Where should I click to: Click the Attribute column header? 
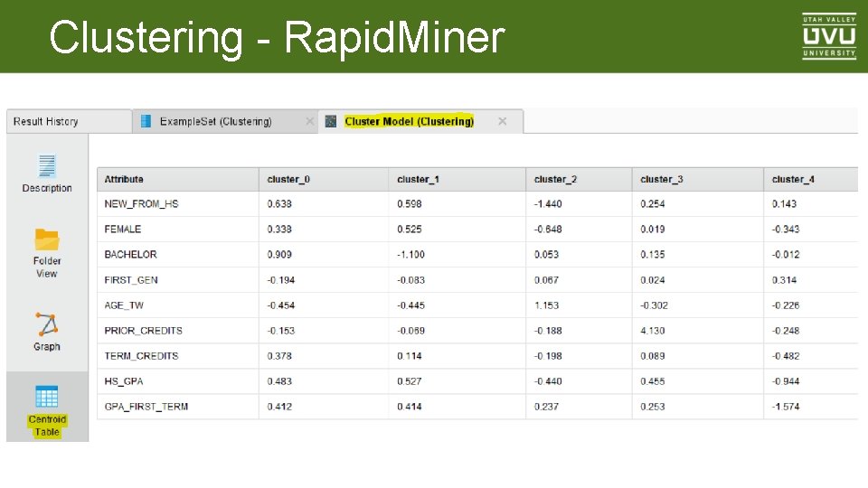(x=178, y=179)
